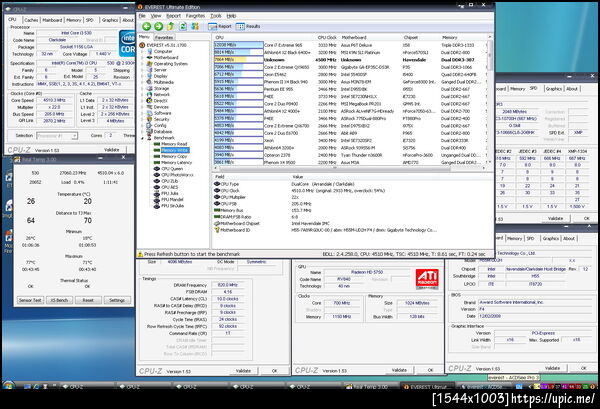This screenshot has width=600, height=409.
Task: Click the Chipset column header in EVEREST
Action: 411,37
